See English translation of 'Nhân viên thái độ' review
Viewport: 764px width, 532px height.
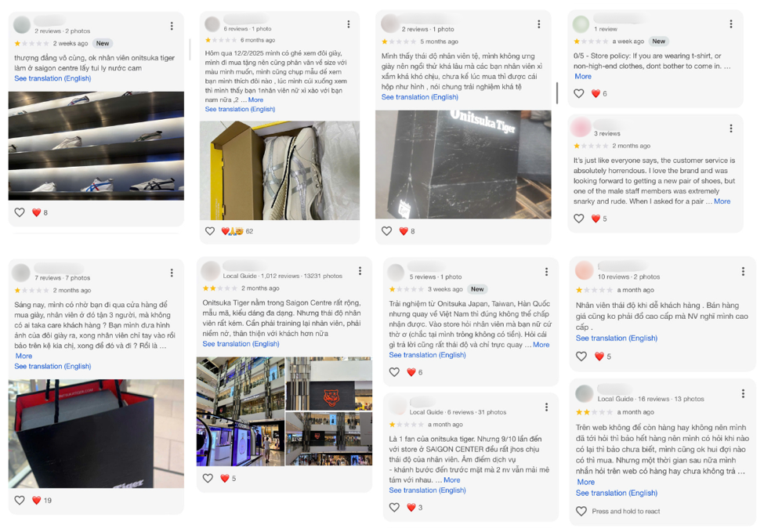[617, 338]
